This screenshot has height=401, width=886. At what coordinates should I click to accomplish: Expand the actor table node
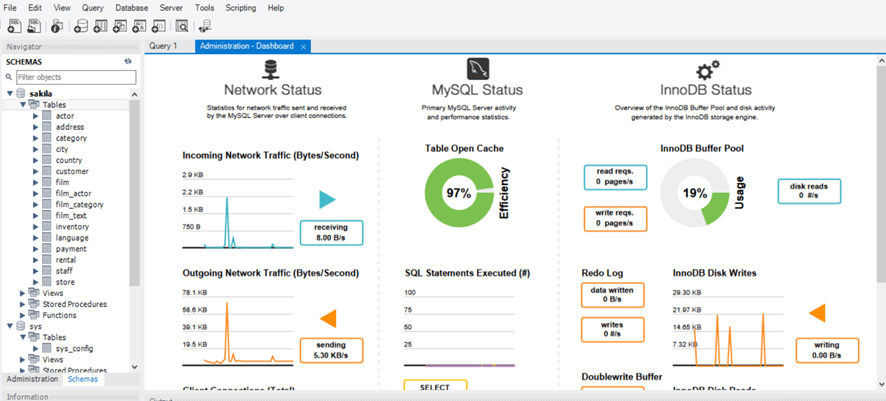click(35, 117)
